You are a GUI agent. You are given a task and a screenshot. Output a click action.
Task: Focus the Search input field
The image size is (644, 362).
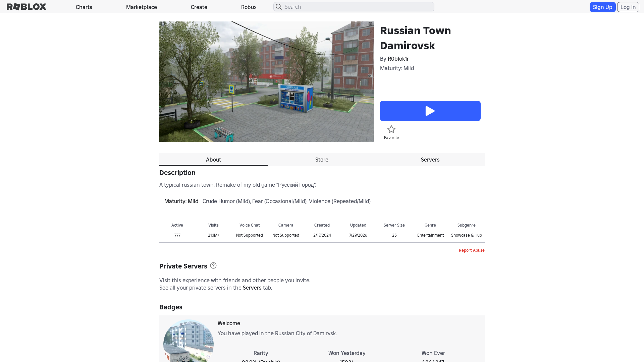tap(354, 7)
